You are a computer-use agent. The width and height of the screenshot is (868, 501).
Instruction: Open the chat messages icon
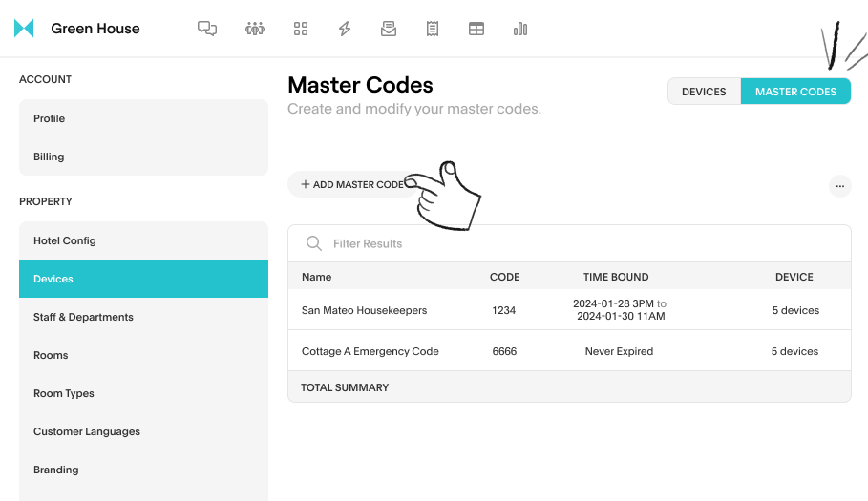point(207,29)
